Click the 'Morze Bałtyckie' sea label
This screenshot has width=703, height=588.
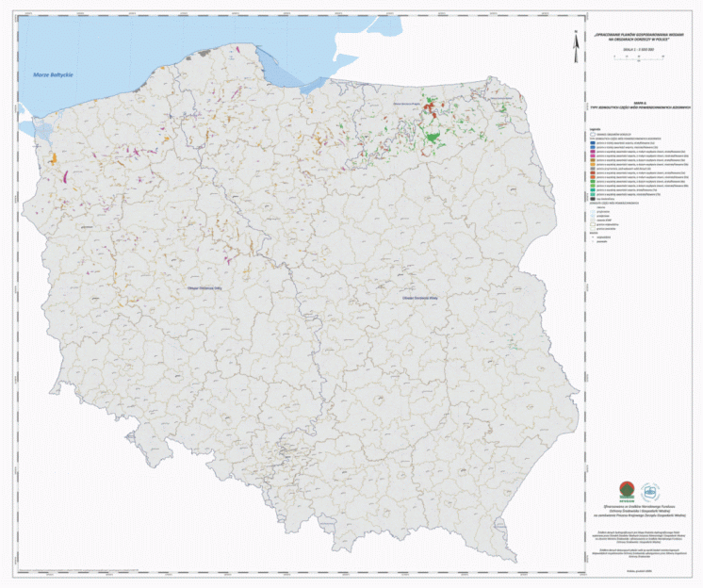pyautogui.click(x=53, y=74)
